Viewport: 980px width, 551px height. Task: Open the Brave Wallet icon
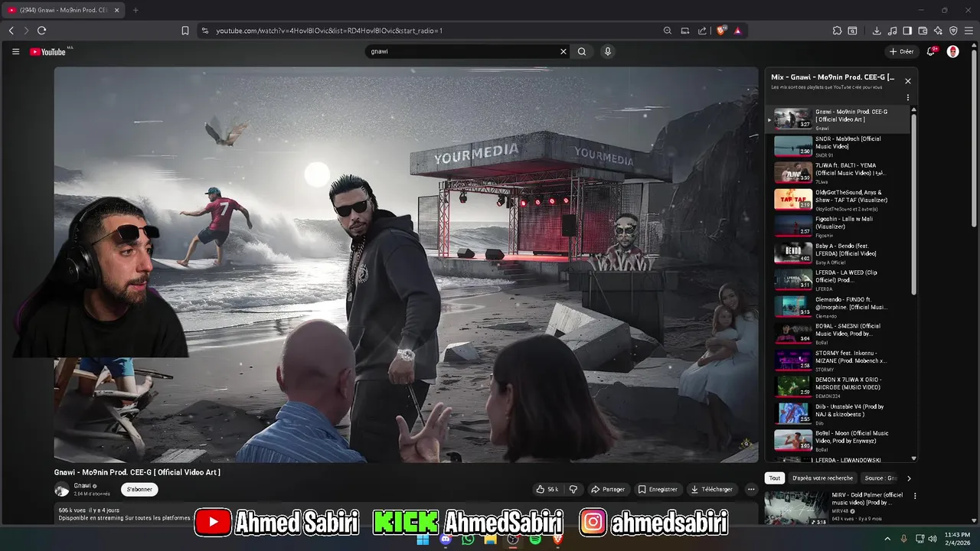point(923,31)
